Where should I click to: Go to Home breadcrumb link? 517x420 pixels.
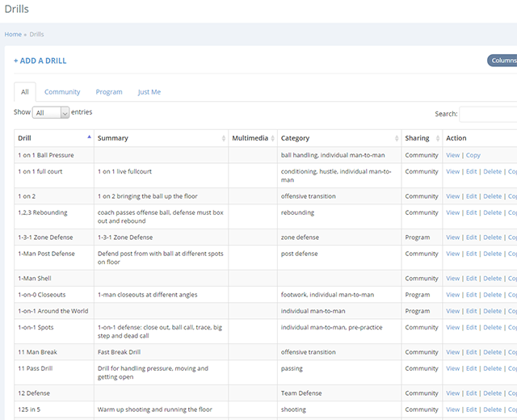13,35
